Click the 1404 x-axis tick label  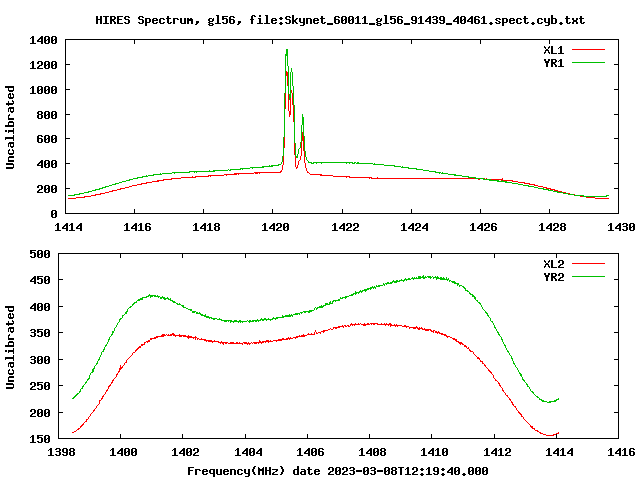pos(248,452)
